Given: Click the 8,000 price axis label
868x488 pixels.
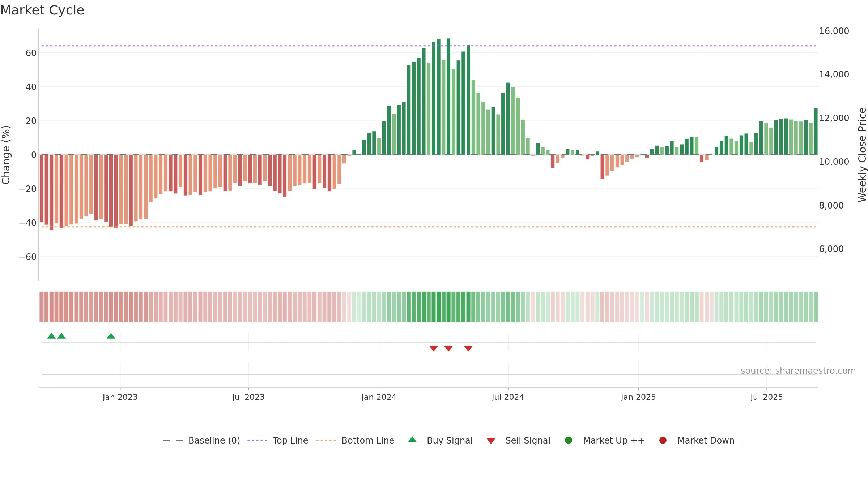Looking at the screenshot, I should 831,206.
